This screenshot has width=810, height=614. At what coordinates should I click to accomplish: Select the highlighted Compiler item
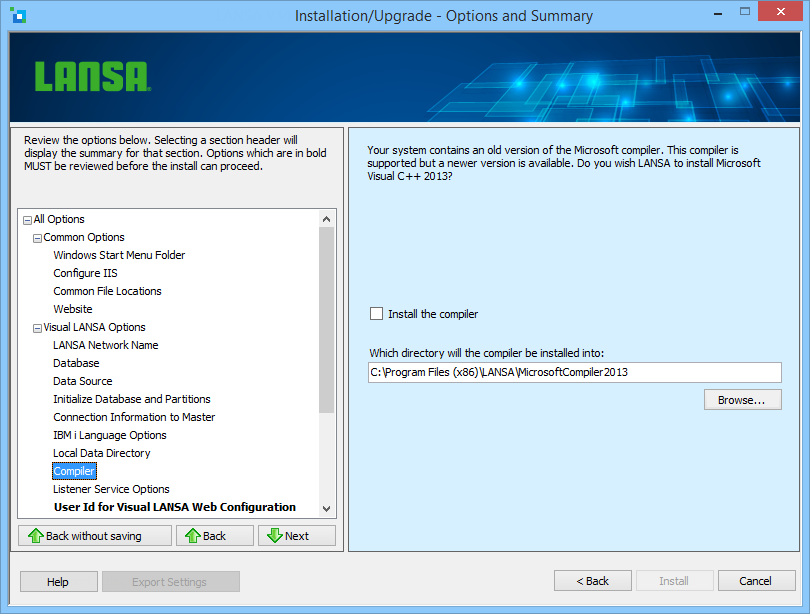click(x=74, y=471)
